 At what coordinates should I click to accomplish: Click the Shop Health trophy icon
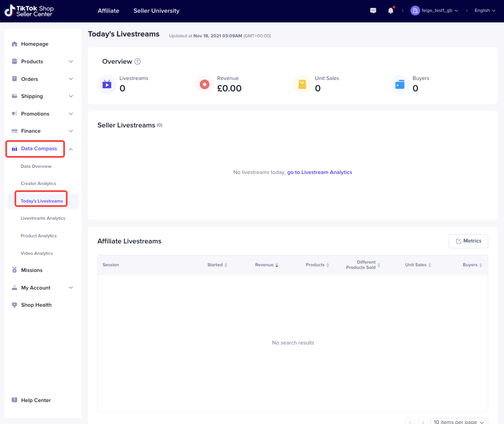tap(14, 305)
